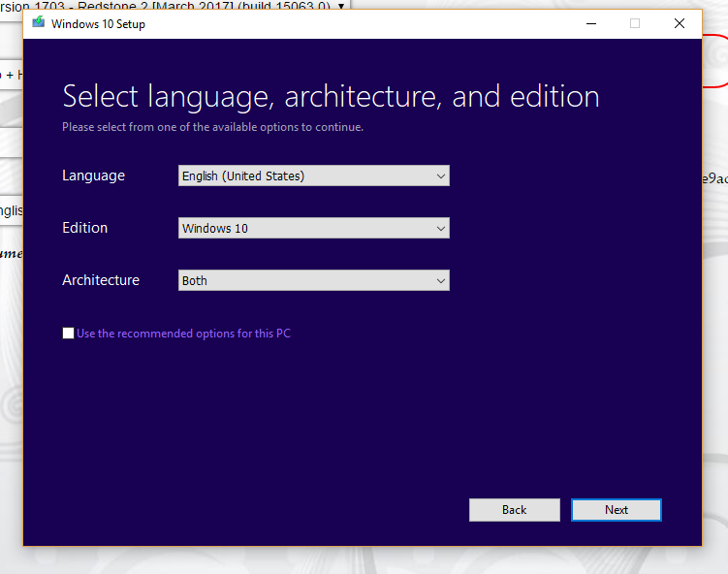Click the Windows 10 Setup title icon
This screenshot has width=728, height=574.
pyautogui.click(x=39, y=22)
